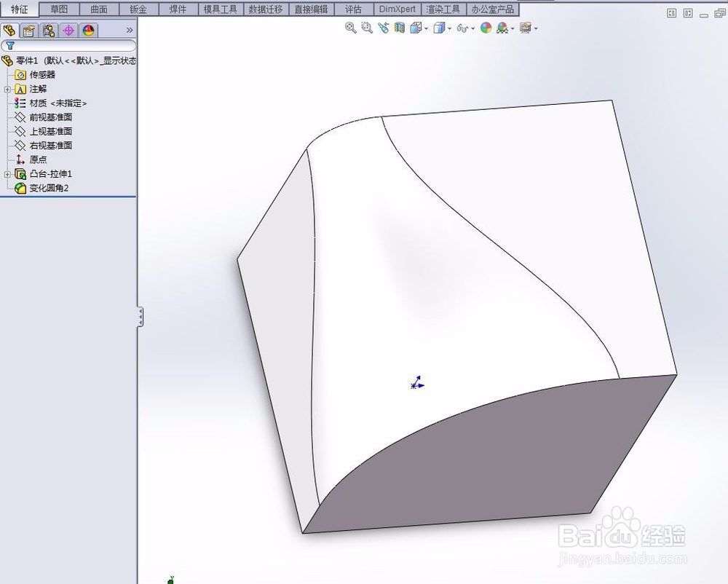Open the 评估 evaluate tab
Viewport: 728px width, 584px height.
tap(353, 9)
